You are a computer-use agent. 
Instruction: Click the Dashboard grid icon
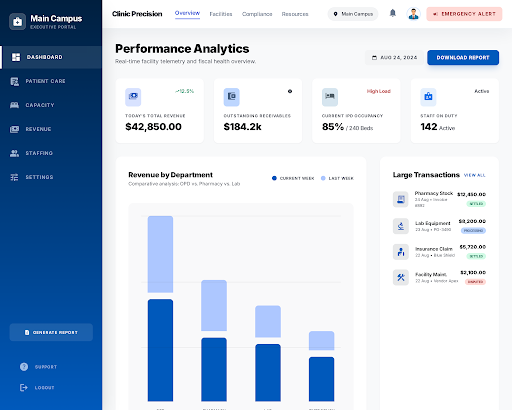16,57
